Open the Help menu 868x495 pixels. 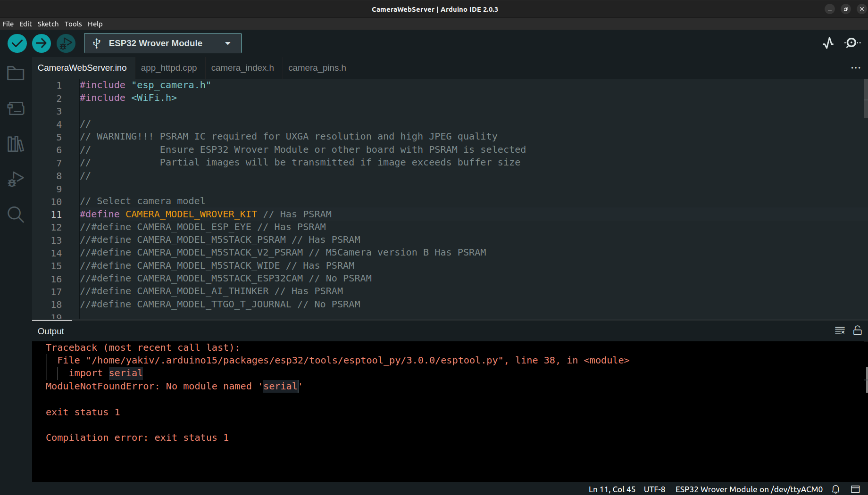click(95, 24)
